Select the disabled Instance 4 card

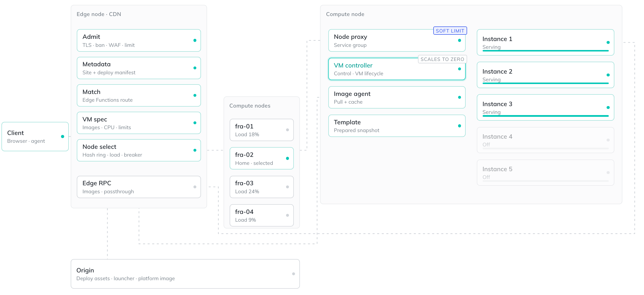[x=545, y=140]
